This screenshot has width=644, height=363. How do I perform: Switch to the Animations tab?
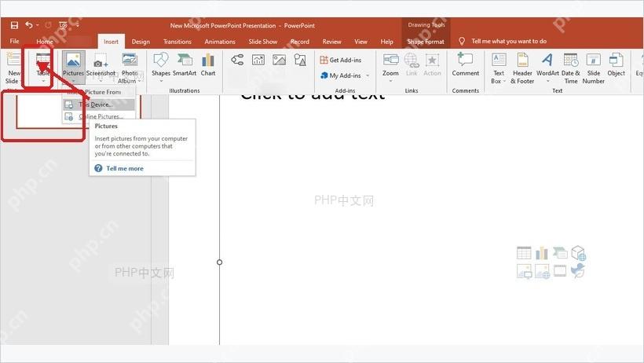pyautogui.click(x=220, y=42)
